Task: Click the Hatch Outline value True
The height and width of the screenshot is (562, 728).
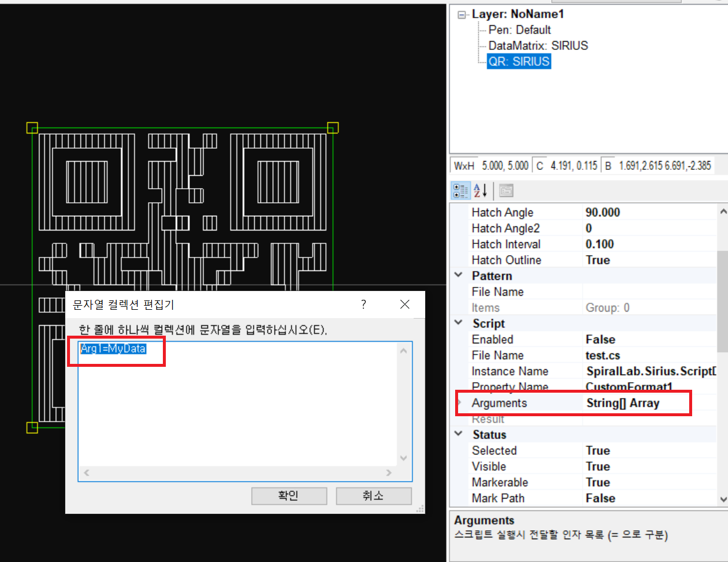Action: pyautogui.click(x=597, y=260)
